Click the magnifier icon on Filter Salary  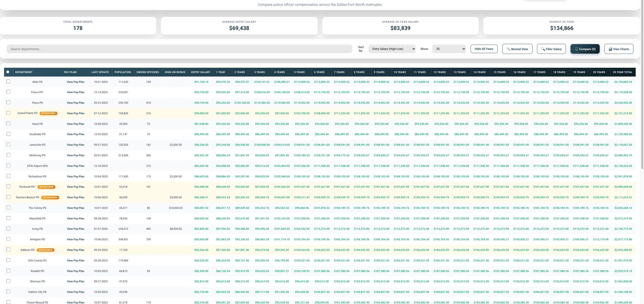tap(543, 49)
